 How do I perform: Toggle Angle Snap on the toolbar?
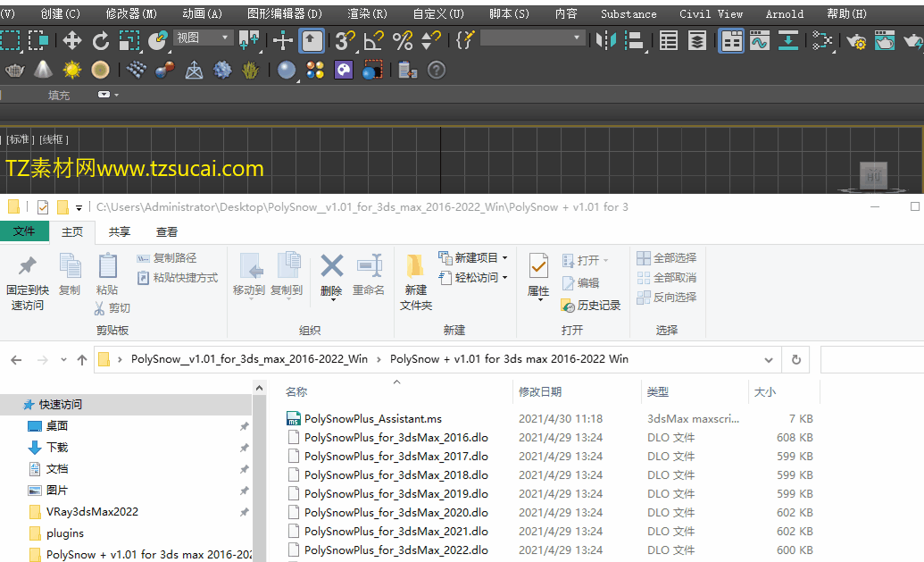coord(373,40)
